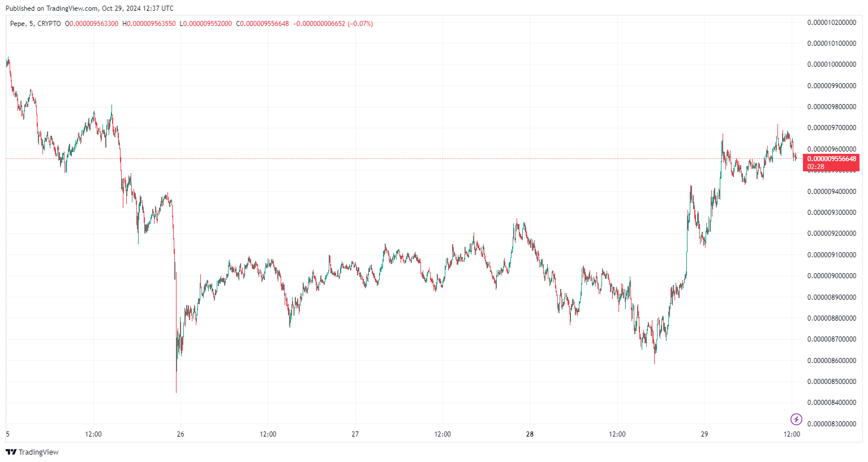
Task: Click the 0.000008800000 price axis label
Action: click(831, 318)
